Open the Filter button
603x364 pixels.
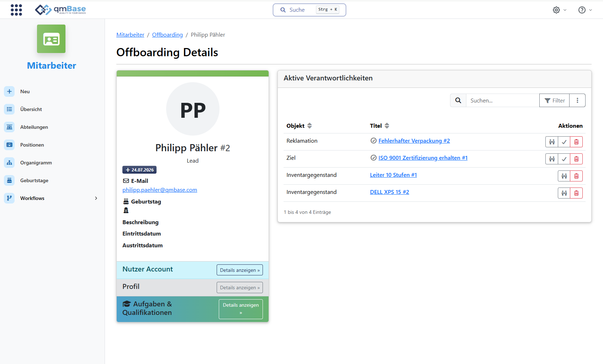coord(554,100)
